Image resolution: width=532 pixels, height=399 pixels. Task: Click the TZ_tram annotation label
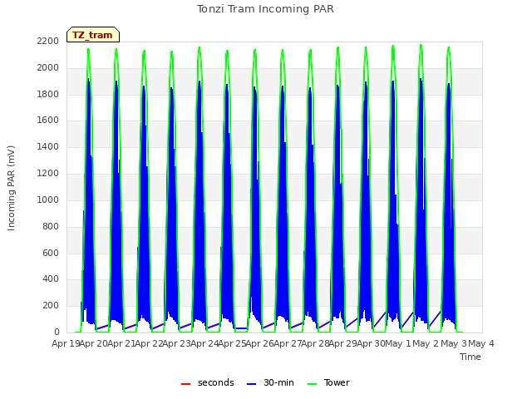[92, 35]
